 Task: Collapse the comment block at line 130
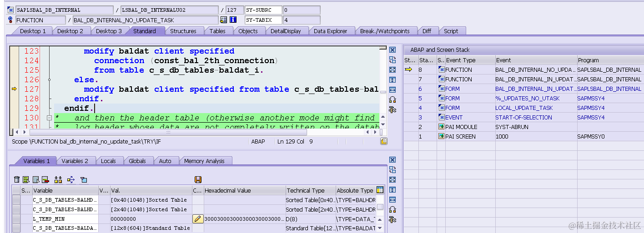(49, 118)
